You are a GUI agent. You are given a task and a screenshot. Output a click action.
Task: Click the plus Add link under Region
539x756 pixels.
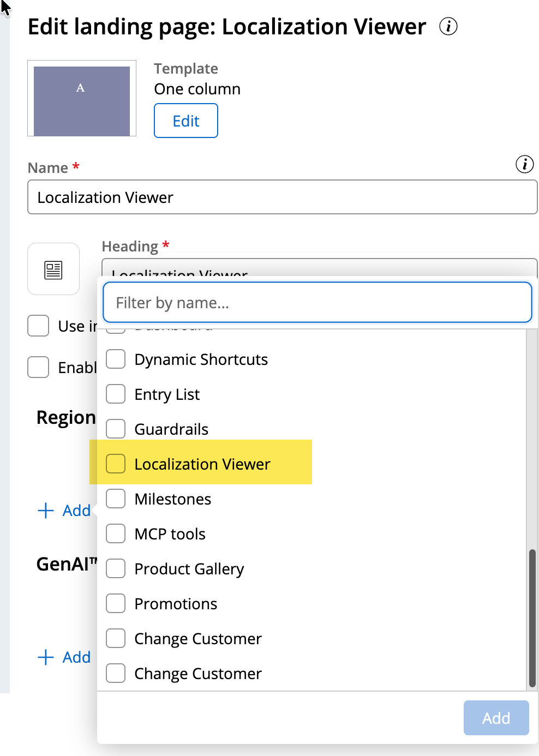pyautogui.click(x=64, y=511)
